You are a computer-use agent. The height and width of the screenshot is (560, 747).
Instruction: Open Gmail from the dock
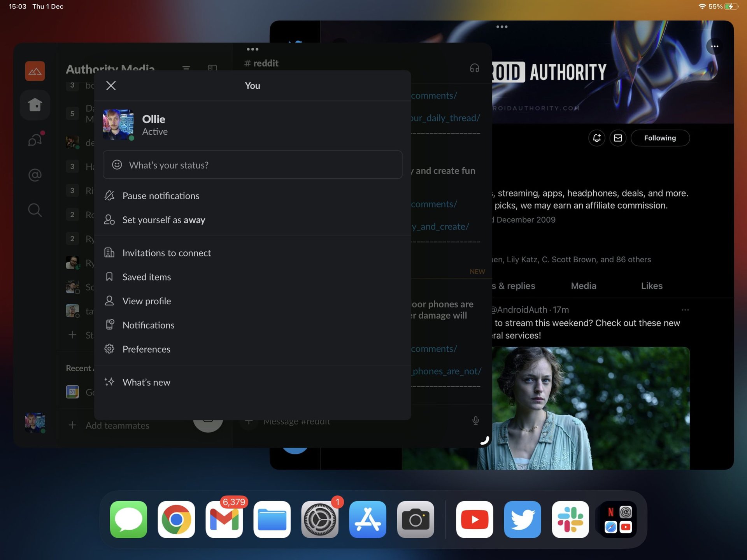(x=224, y=519)
